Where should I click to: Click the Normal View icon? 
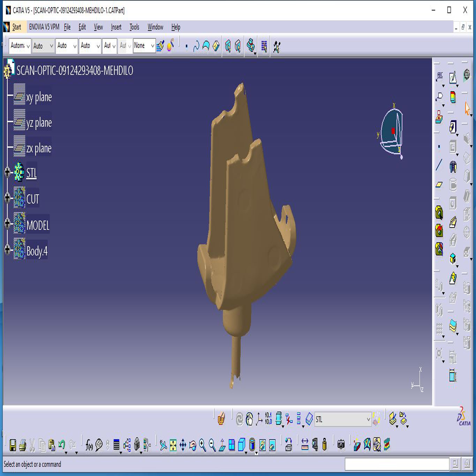pos(222,445)
